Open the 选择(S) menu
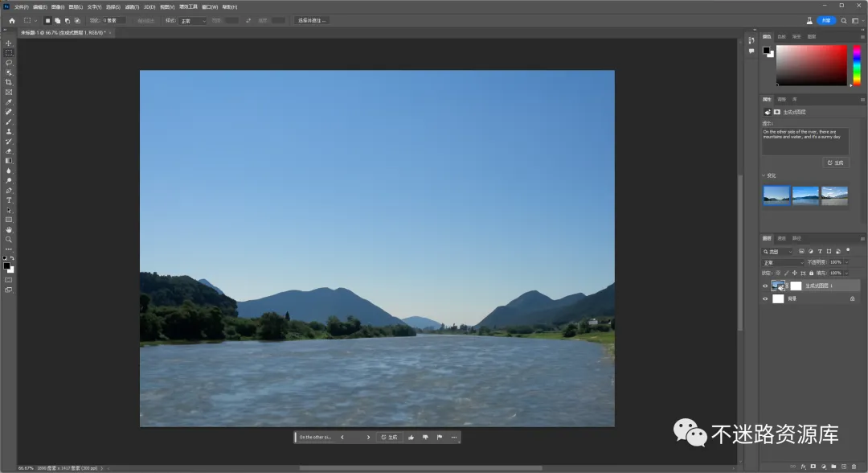 113,7
